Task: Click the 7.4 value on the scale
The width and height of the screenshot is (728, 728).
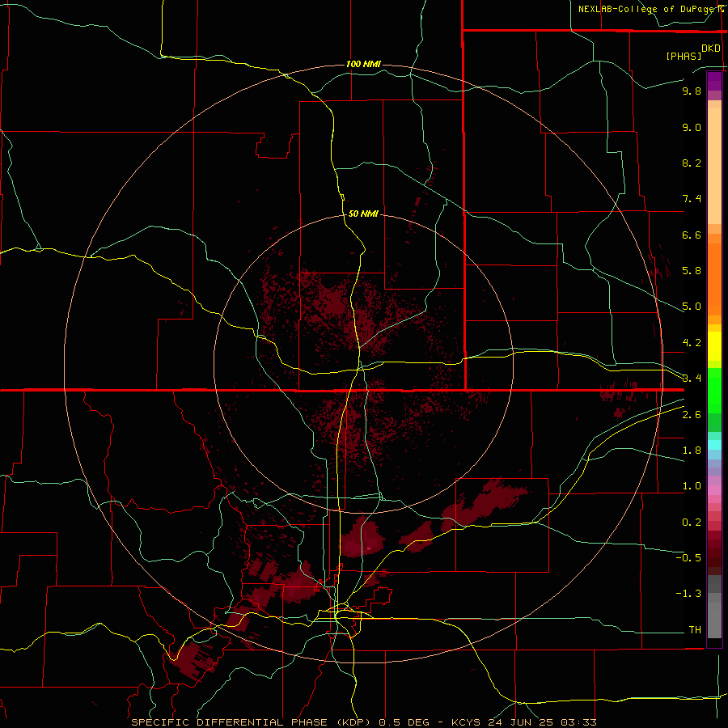Action: [x=692, y=199]
